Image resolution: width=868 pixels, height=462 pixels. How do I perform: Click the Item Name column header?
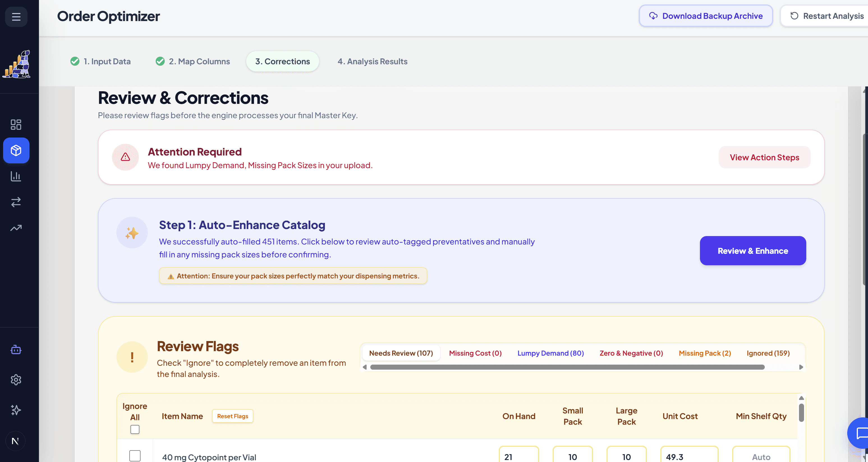click(x=182, y=416)
